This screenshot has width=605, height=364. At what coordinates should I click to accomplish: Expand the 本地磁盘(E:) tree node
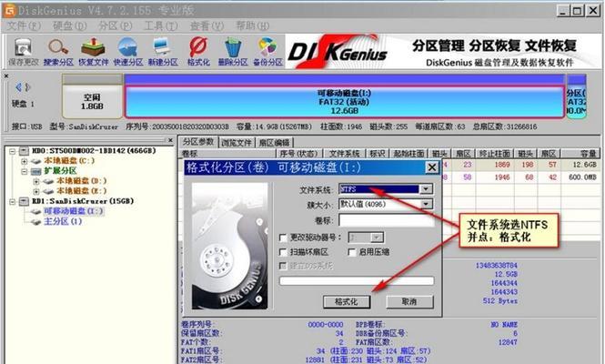36,191
